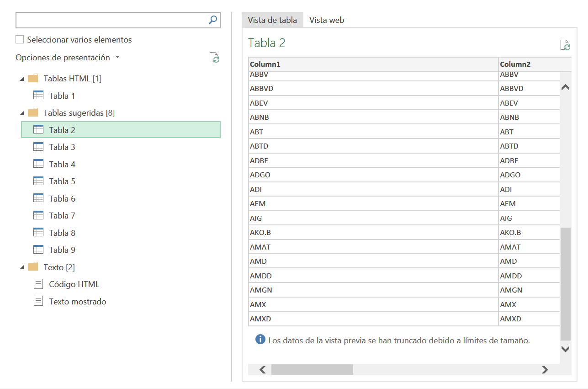Image resolution: width=588 pixels, height=389 pixels.
Task: Click ADI cell in Column2
Action: tap(529, 189)
